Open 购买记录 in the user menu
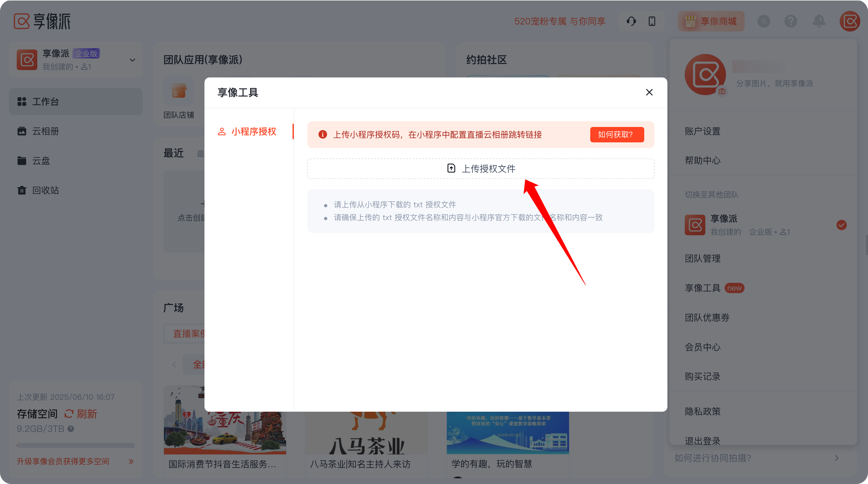 (x=702, y=376)
